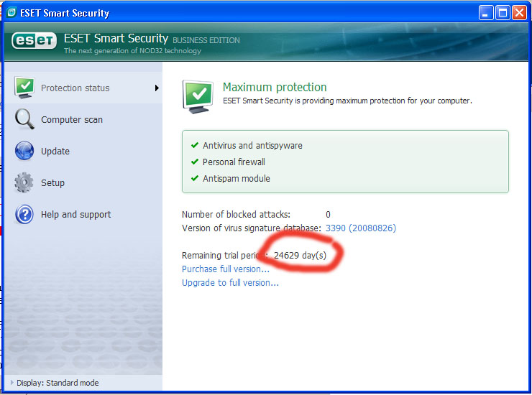Image resolution: width=532 pixels, height=395 pixels.
Task: Select the Antivirus and antispyware entry
Action: pyautogui.click(x=252, y=146)
